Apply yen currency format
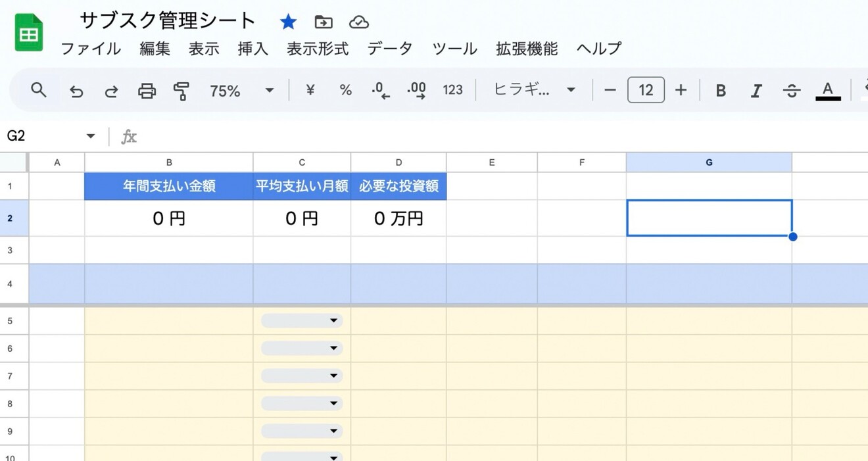This screenshot has height=461, width=868. point(310,90)
